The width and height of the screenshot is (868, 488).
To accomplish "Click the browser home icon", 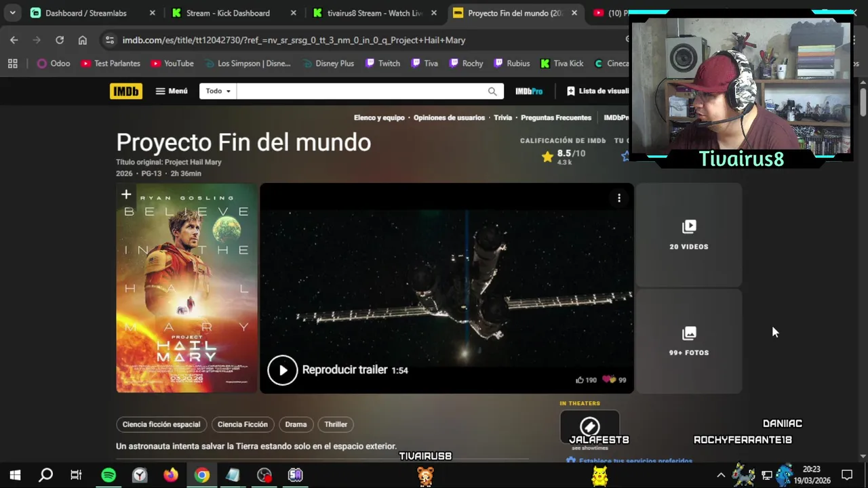I will click(x=83, y=40).
